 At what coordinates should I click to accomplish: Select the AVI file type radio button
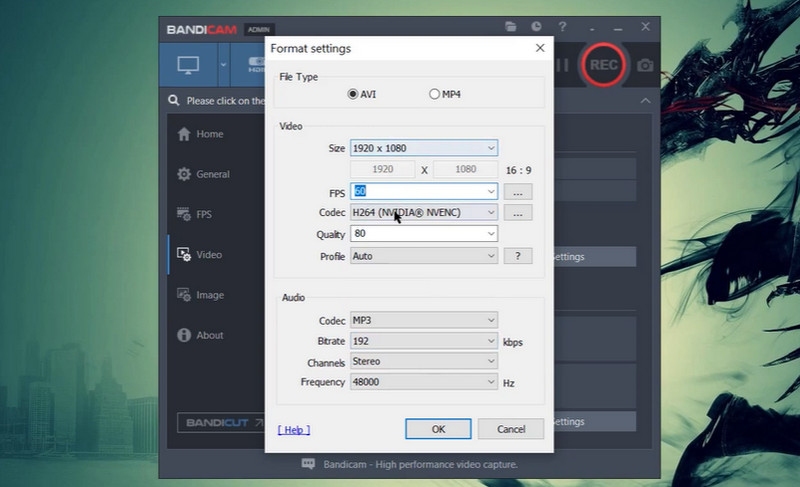click(353, 94)
